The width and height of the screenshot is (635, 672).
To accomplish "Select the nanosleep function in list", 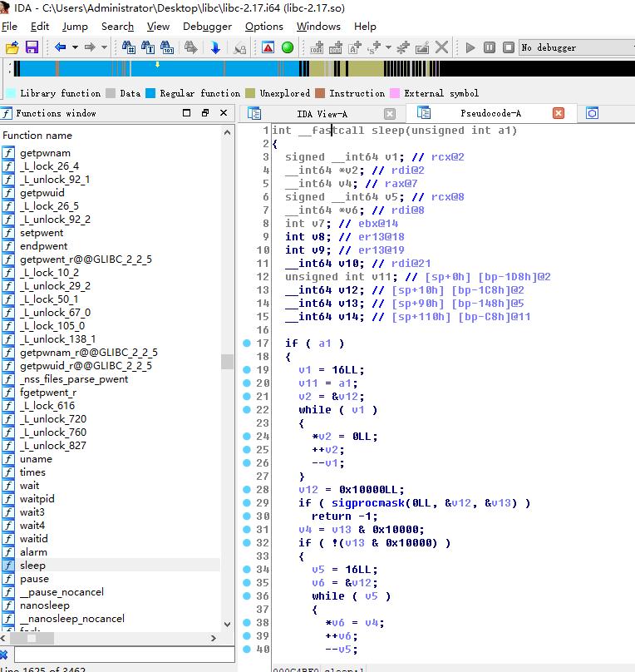I will coord(45,605).
